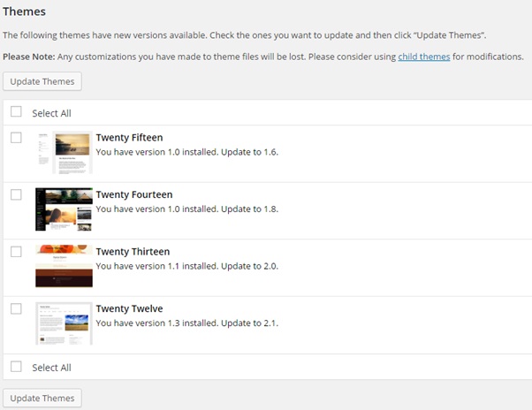532x410 pixels.
Task: Click the Twenty Fourteen theme name
Action: click(x=134, y=194)
